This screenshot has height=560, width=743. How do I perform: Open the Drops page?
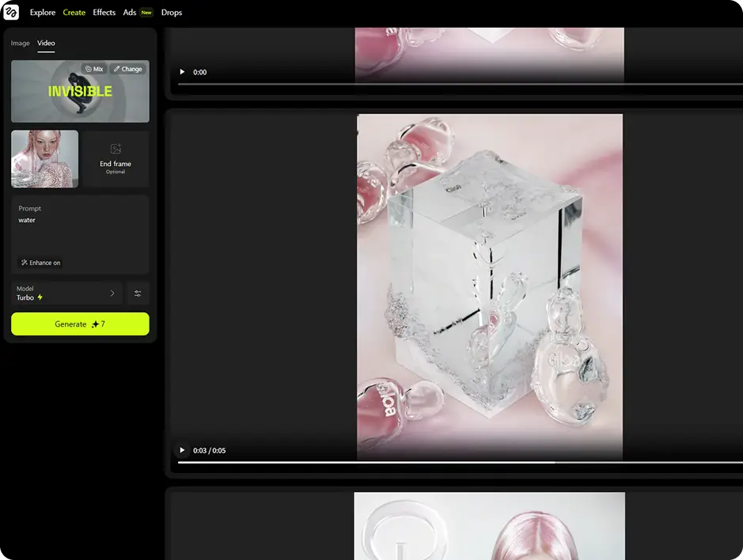click(172, 13)
